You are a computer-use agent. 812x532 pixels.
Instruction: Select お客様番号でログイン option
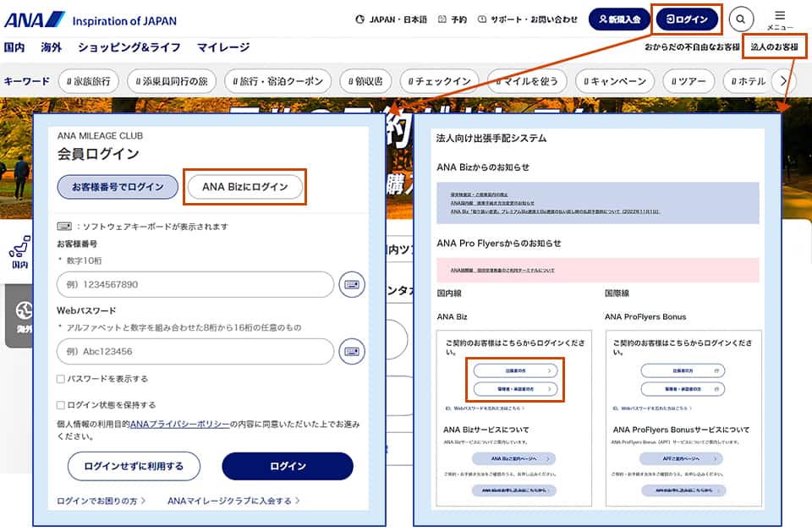(118, 187)
